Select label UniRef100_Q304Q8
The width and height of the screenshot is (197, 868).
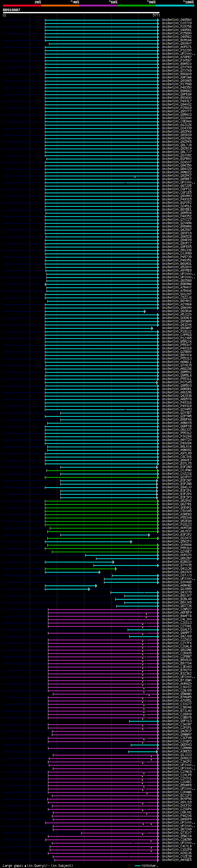click(x=177, y=582)
